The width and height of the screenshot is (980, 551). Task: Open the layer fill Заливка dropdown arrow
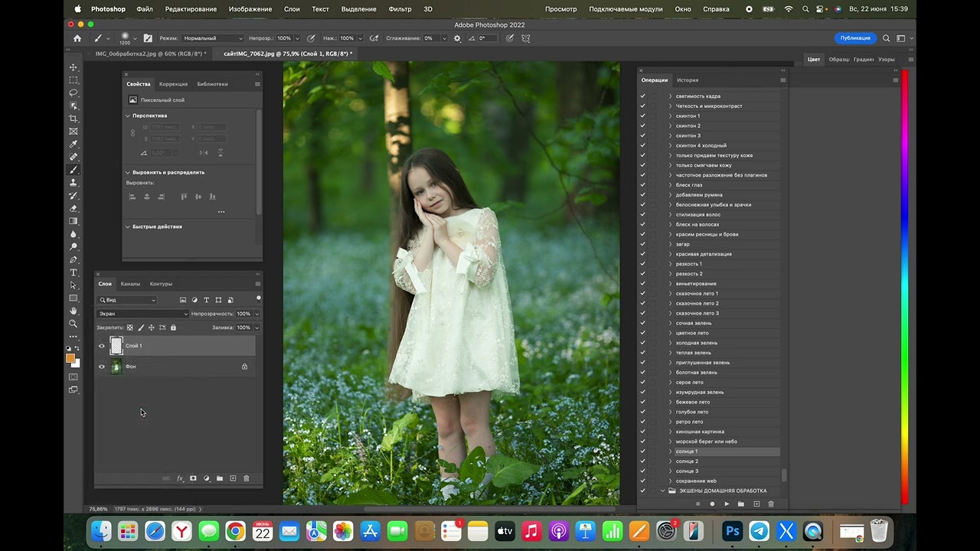pyautogui.click(x=256, y=328)
